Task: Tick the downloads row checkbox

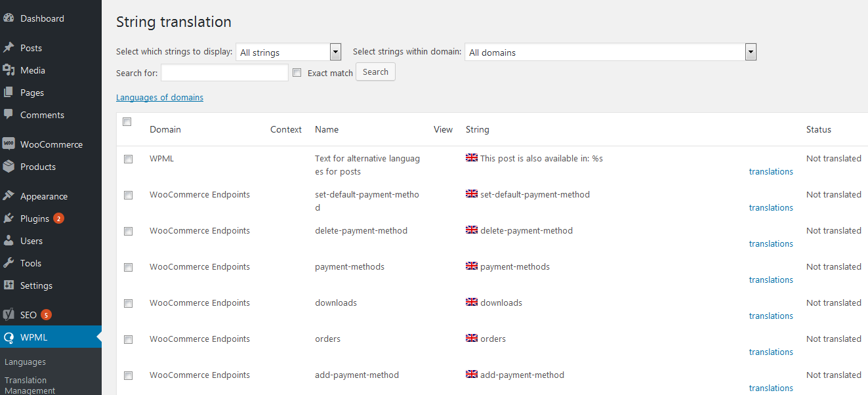Action: (x=128, y=303)
